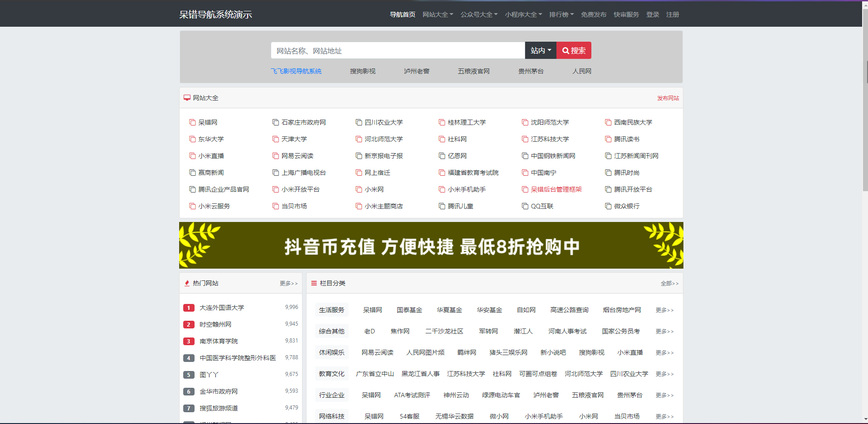Expand 更多>> in 休闲娱乐 row

point(664,353)
